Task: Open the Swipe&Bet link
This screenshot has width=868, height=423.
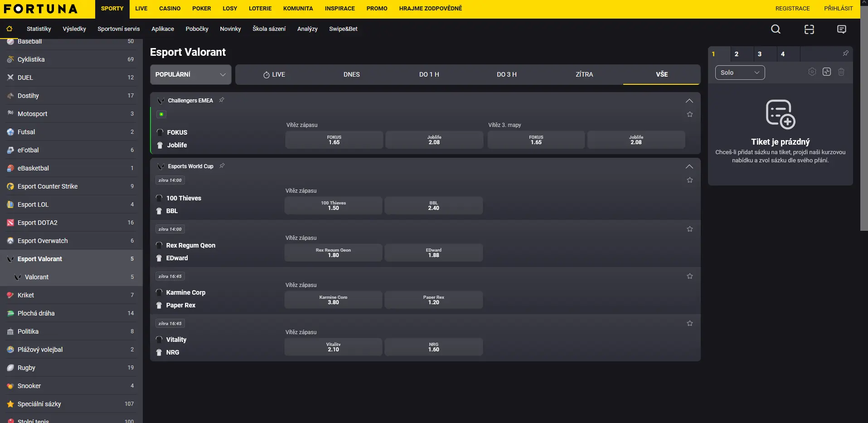Action: (x=343, y=29)
